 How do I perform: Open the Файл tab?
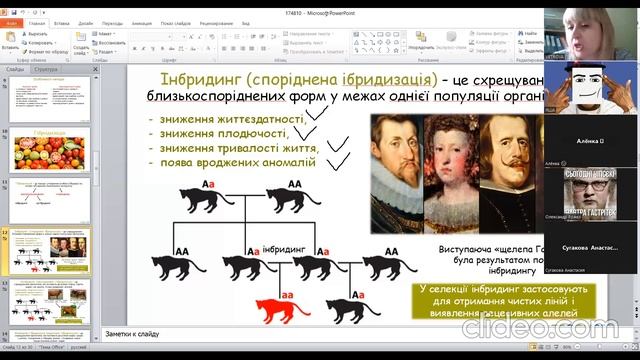[x=11, y=24]
